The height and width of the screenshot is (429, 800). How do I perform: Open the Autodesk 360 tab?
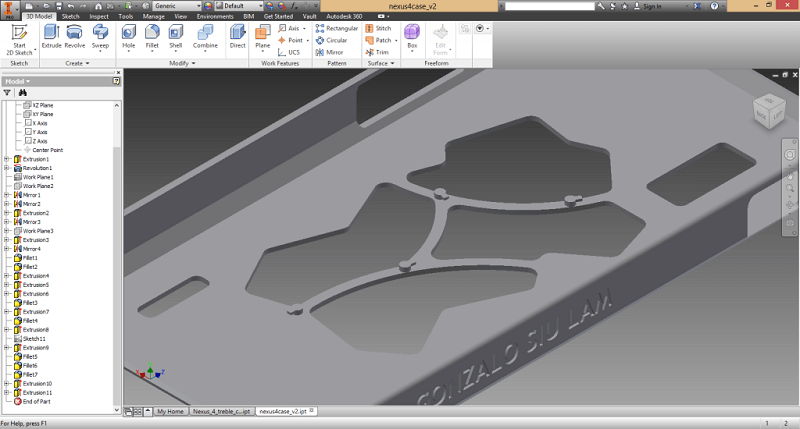tap(344, 16)
